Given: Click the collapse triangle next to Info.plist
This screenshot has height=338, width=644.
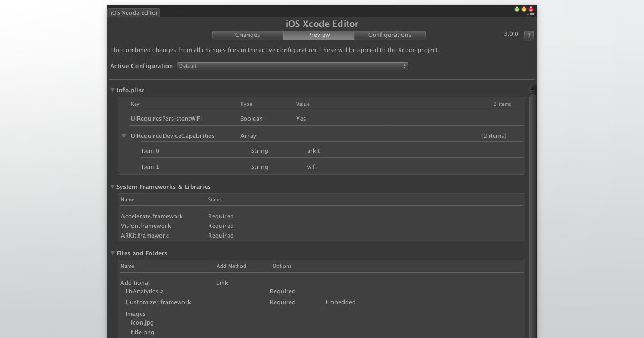Looking at the screenshot, I should [112, 90].
